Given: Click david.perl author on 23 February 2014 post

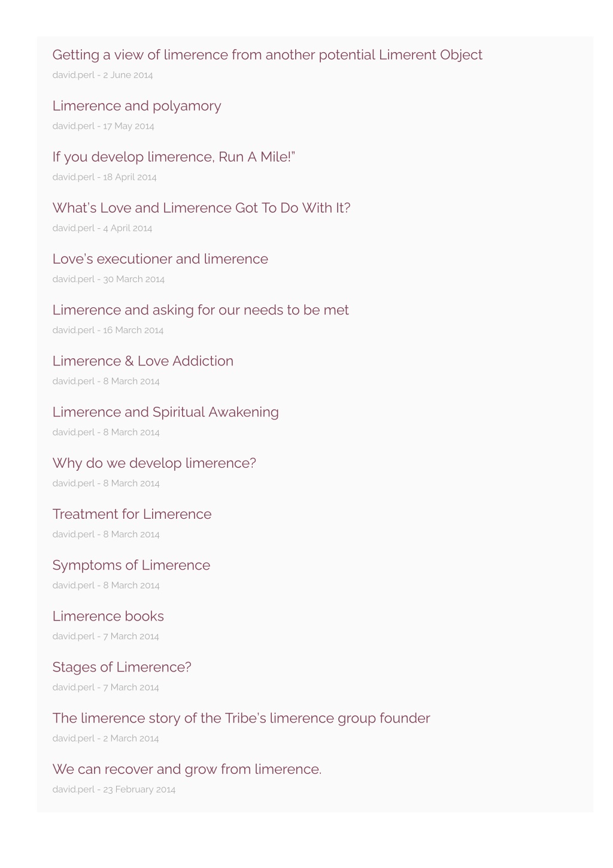Looking at the screenshot, I should [x=73, y=789].
